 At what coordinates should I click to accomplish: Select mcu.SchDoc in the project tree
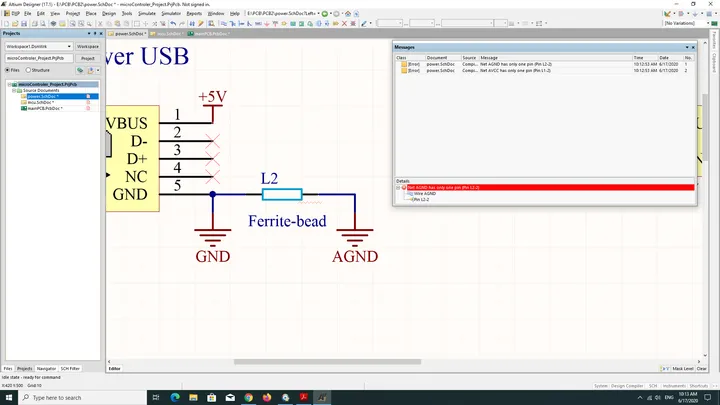tap(40, 102)
